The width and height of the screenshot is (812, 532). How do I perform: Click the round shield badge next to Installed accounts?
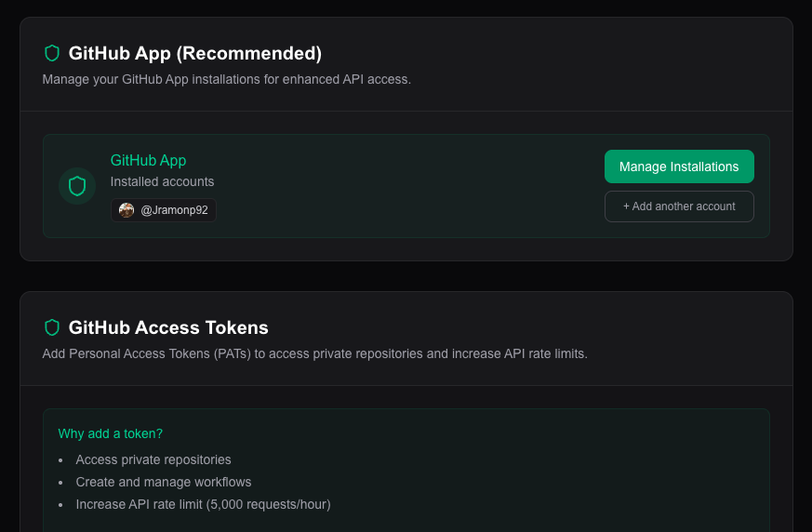77,186
